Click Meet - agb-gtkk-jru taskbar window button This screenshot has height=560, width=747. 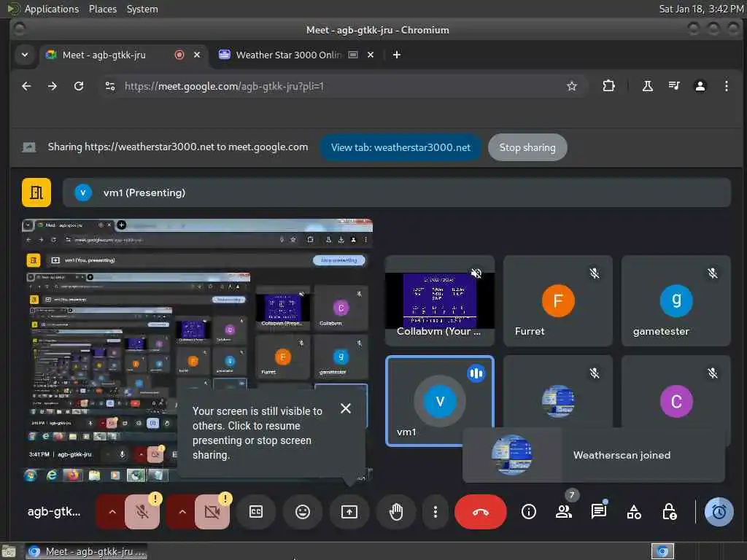coord(86,551)
